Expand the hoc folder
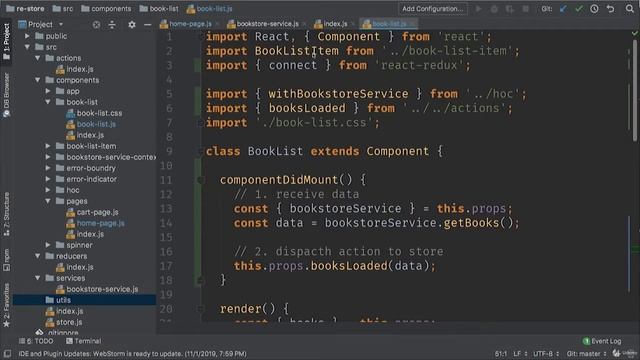 [x=48, y=190]
